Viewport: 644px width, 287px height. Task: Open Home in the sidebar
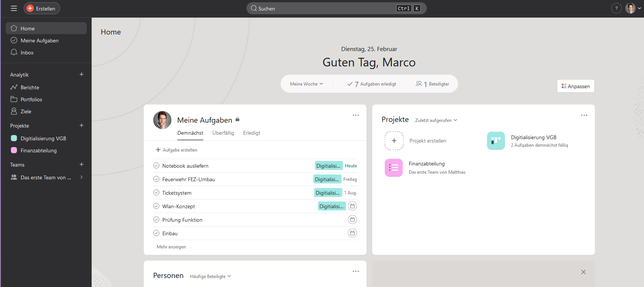coord(46,28)
